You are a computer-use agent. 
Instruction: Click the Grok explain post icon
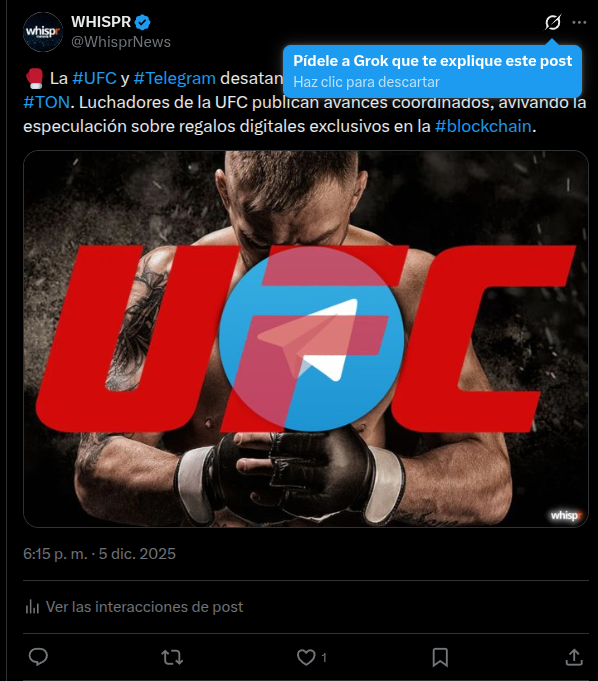click(552, 22)
